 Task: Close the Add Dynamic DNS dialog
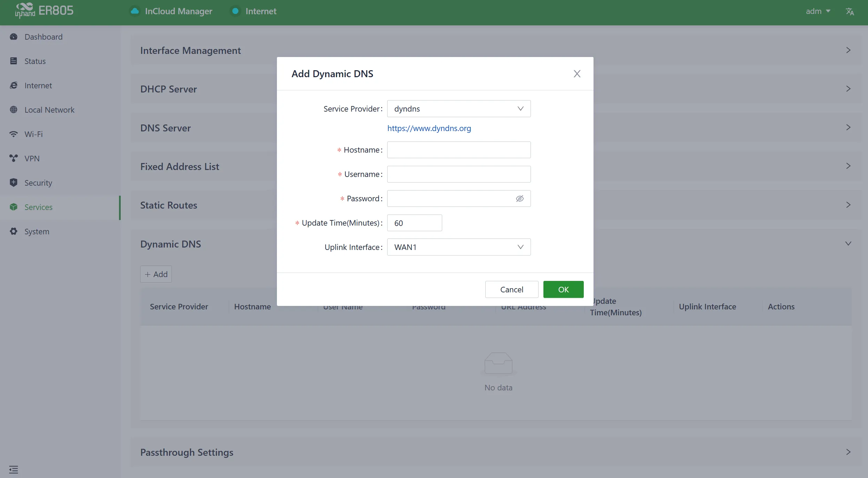577,74
